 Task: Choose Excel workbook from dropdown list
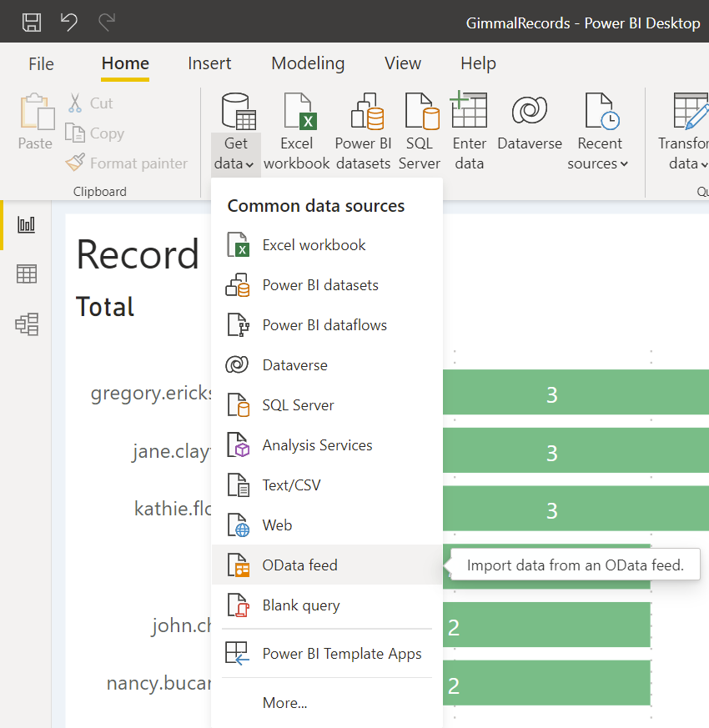point(327,244)
